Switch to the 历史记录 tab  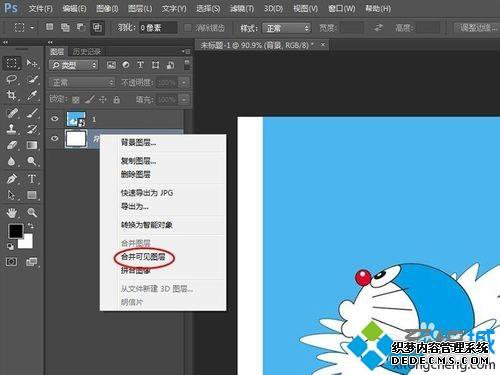[86, 52]
